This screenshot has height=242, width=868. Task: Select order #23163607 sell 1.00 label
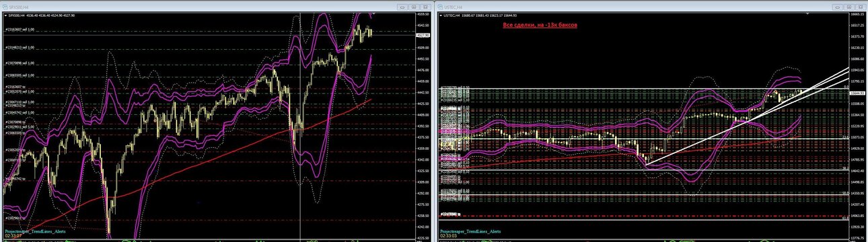coord(20,30)
